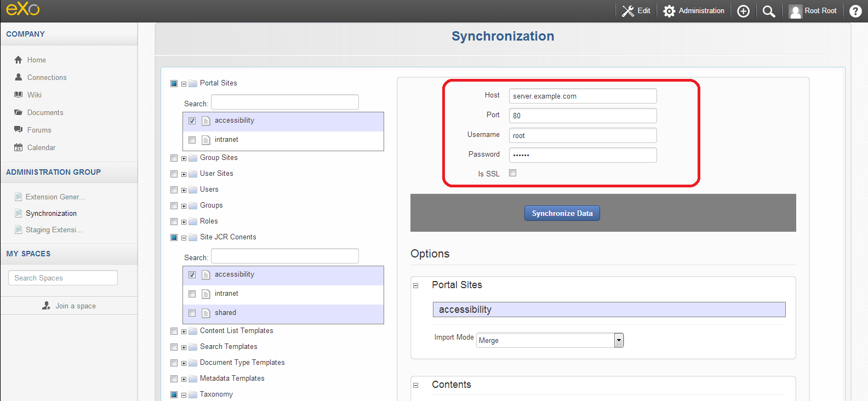Click the Group Sites folder icon
Image resolution: width=868 pixels, height=401 pixels.
click(x=193, y=158)
